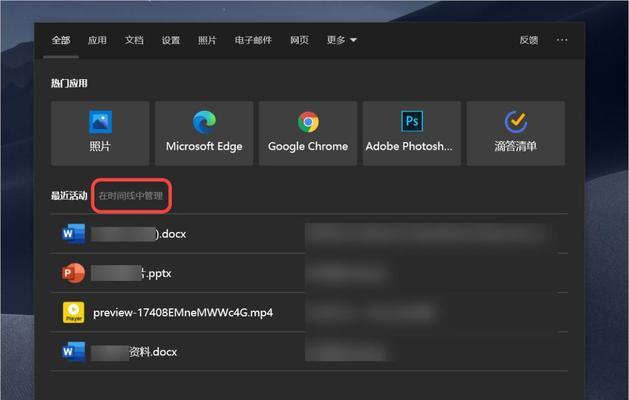Switch to the 文档 tab

pos(134,40)
